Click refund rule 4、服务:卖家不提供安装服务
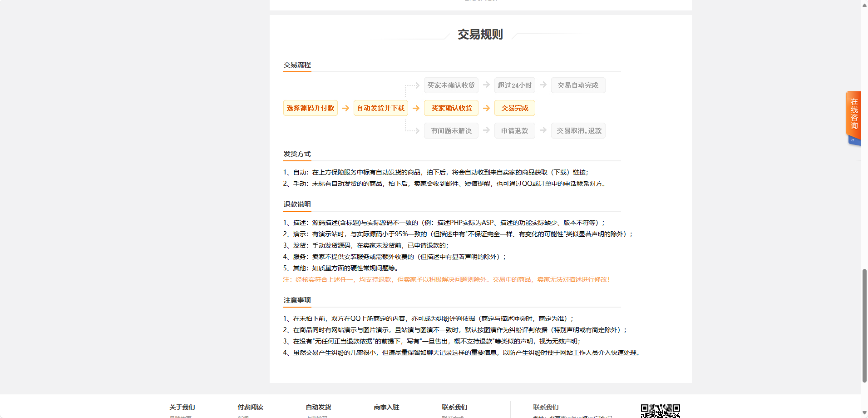The height and width of the screenshot is (418, 868). tap(395, 257)
